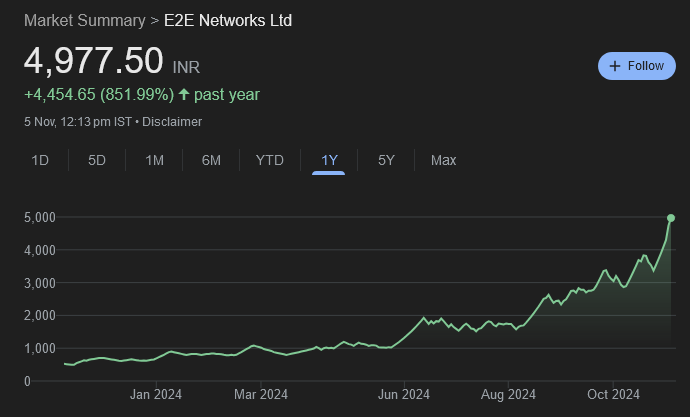Screen dimensions: 690x417
Task: Click the 4,977.50 price value
Action: click(94, 60)
